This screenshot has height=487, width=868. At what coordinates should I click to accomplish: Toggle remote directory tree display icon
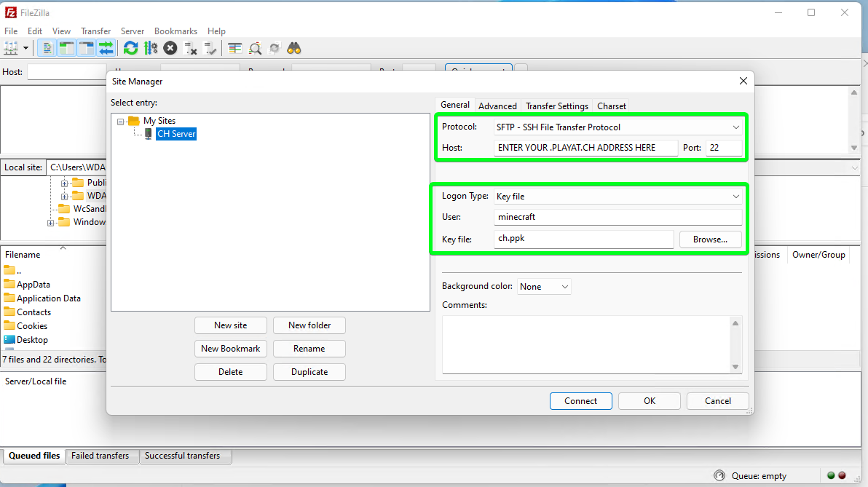[87, 49]
